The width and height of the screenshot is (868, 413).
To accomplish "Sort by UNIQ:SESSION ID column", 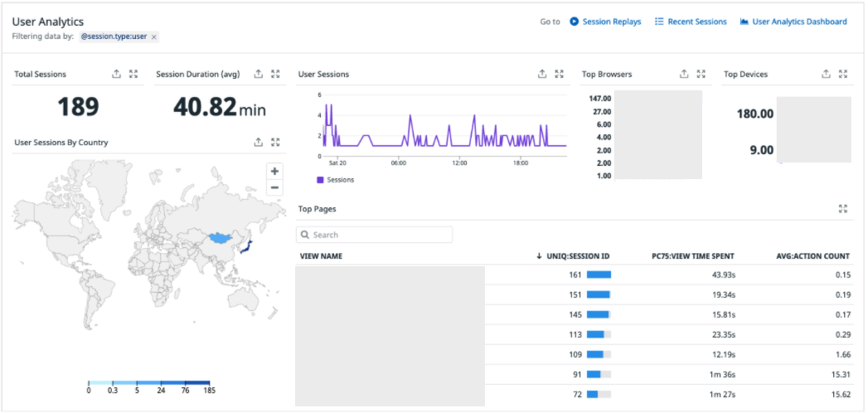I will coord(573,256).
